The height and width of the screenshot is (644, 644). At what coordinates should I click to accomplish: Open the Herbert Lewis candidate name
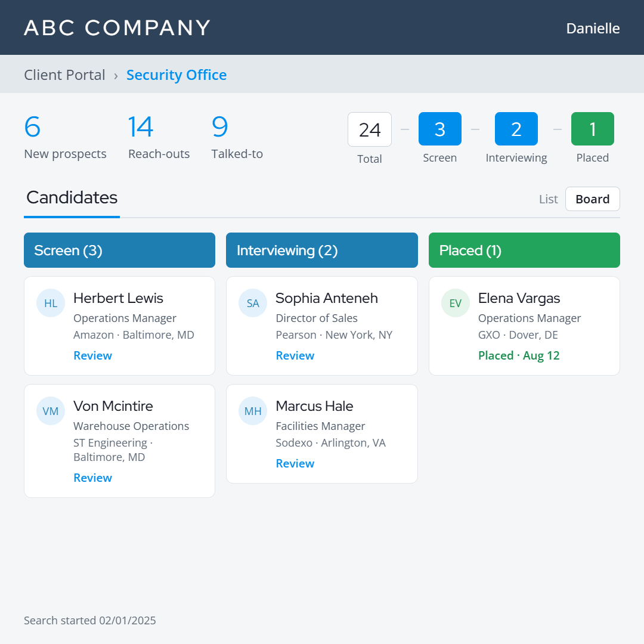coord(118,299)
